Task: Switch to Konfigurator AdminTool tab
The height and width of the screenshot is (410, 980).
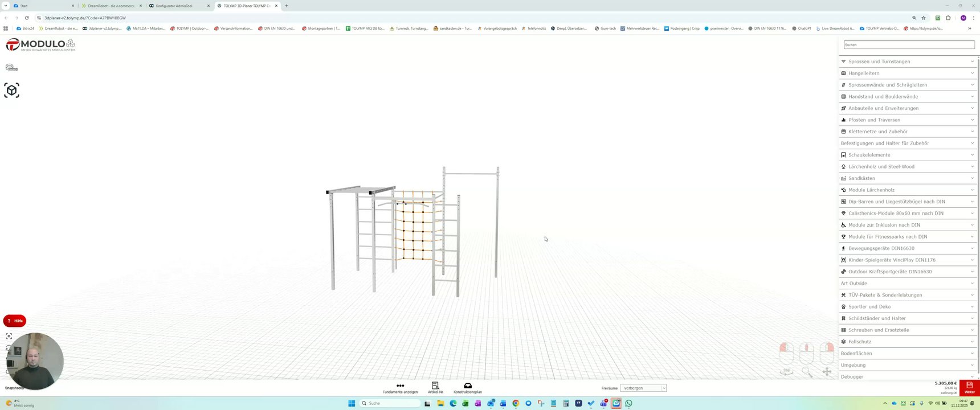Action: pyautogui.click(x=178, y=6)
